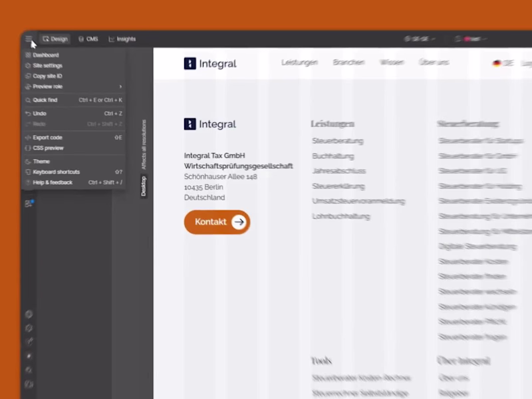Image resolution: width=532 pixels, height=399 pixels.
Task: Expand the Preview role submenu
Action: tap(73, 86)
